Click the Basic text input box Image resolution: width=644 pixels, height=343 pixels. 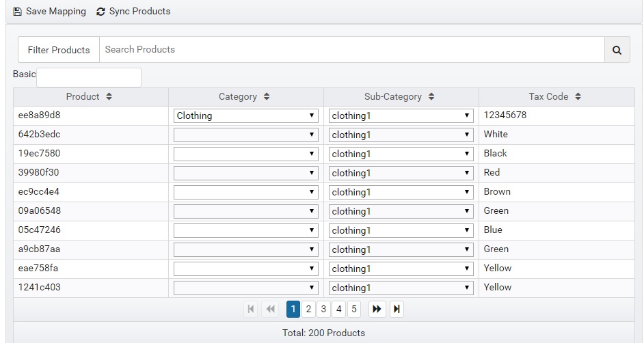(89, 77)
